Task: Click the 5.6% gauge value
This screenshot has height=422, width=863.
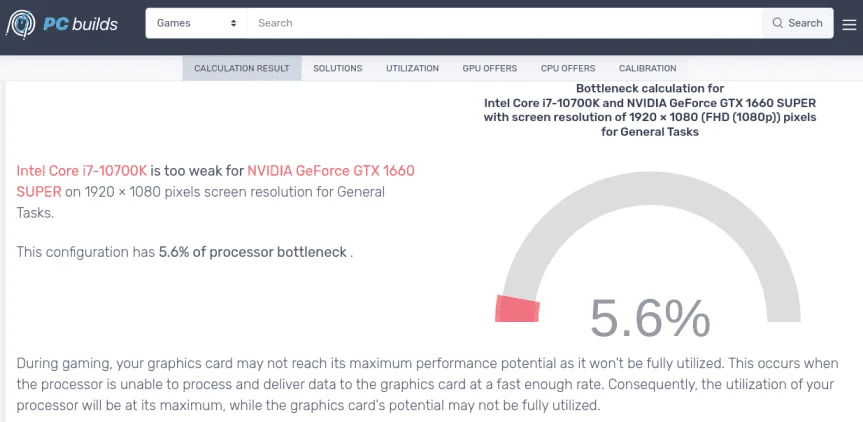Action: tap(650, 318)
